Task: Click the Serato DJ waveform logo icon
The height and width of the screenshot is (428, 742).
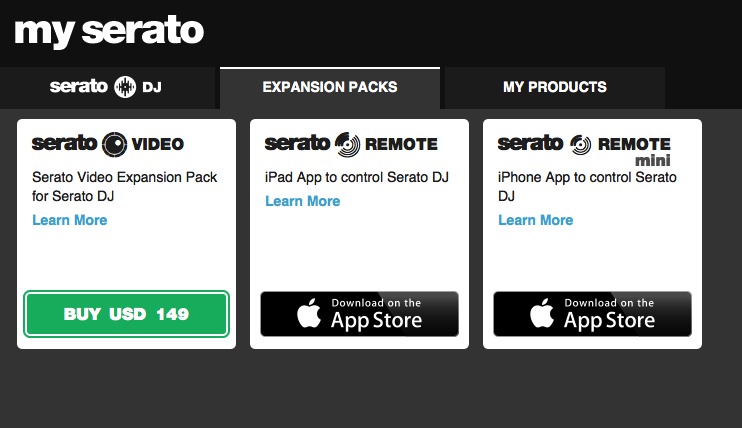Action: [125, 87]
